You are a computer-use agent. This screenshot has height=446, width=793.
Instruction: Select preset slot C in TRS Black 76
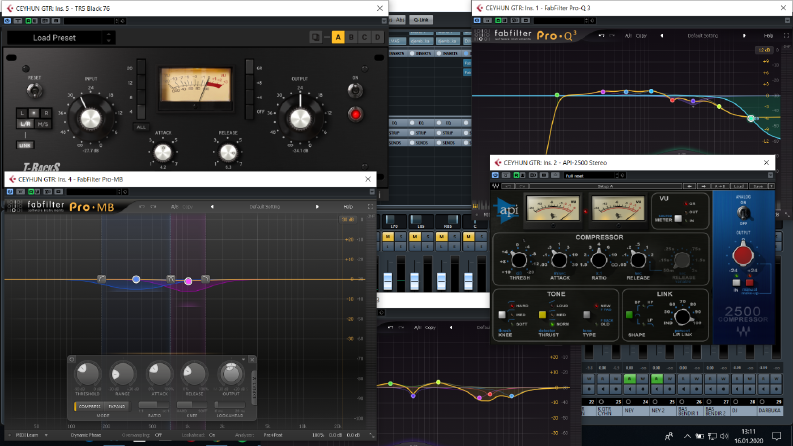point(364,37)
